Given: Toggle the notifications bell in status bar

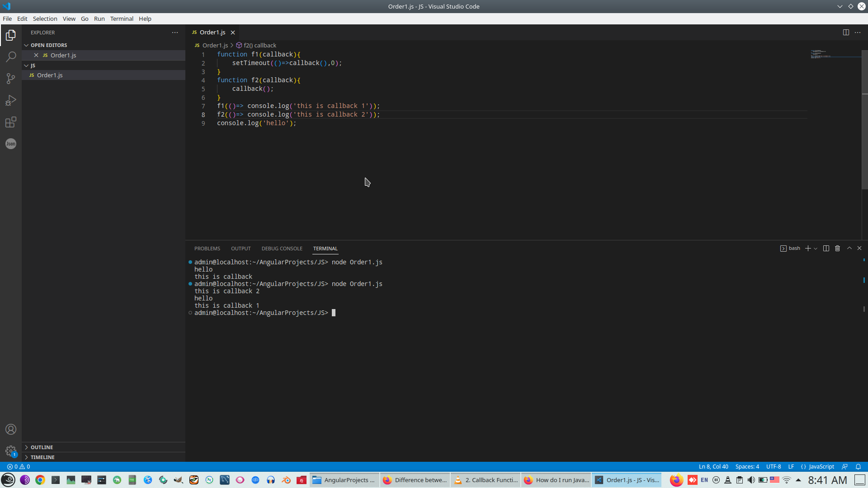Looking at the screenshot, I should click(x=858, y=466).
